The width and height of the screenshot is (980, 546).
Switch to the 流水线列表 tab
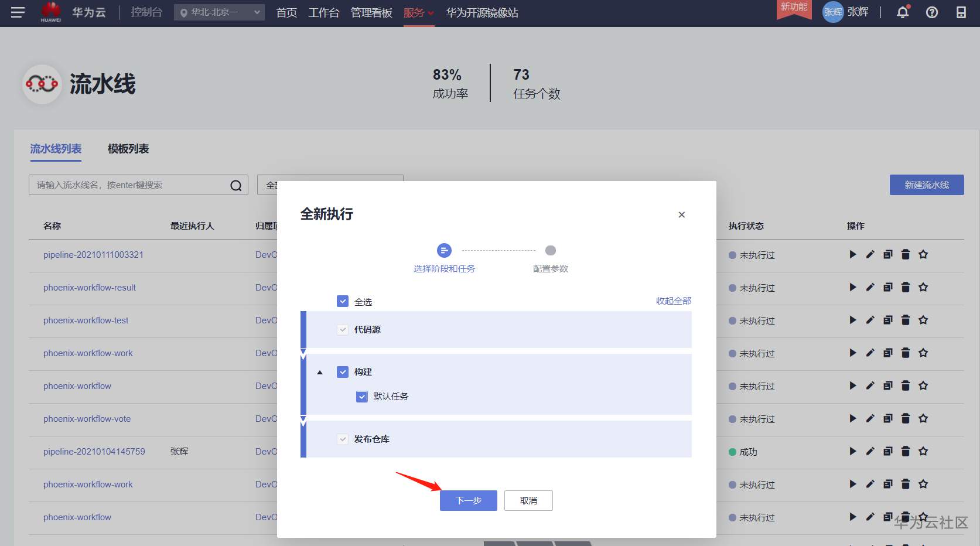click(56, 149)
